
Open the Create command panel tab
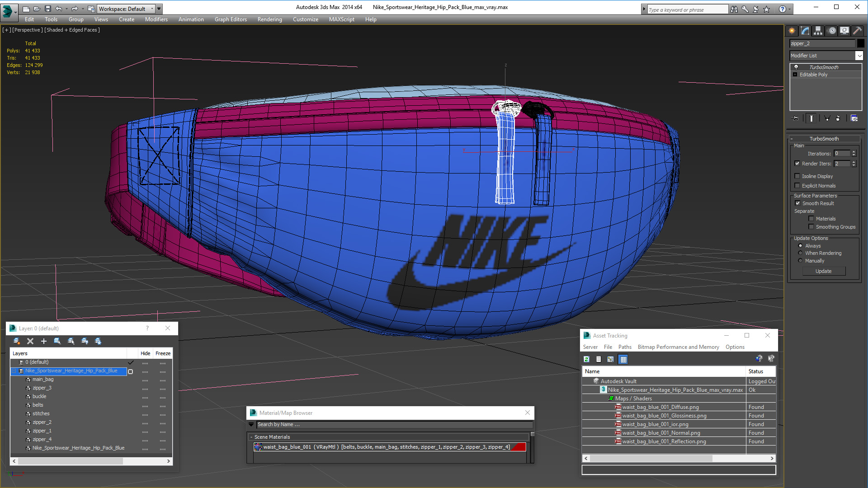point(792,30)
